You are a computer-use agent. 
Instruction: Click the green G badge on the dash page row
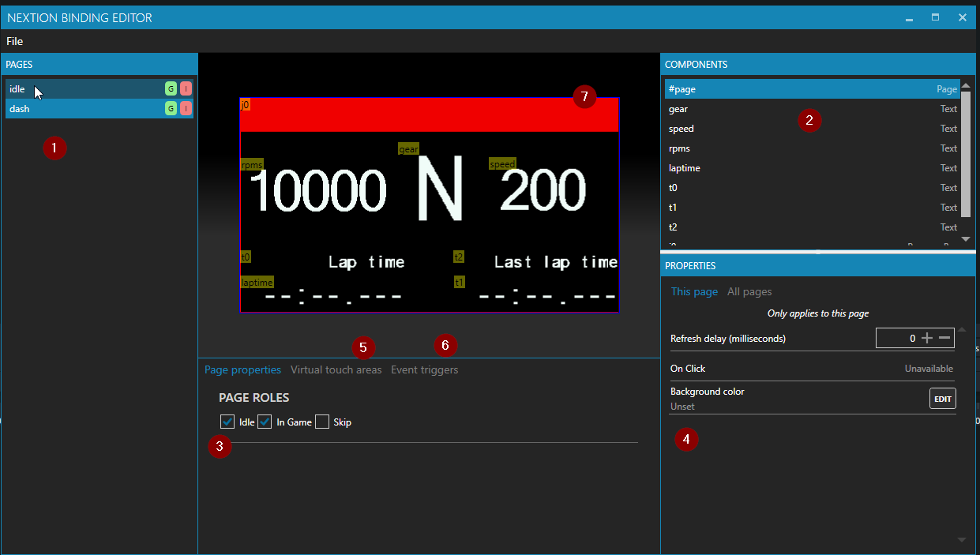point(171,108)
